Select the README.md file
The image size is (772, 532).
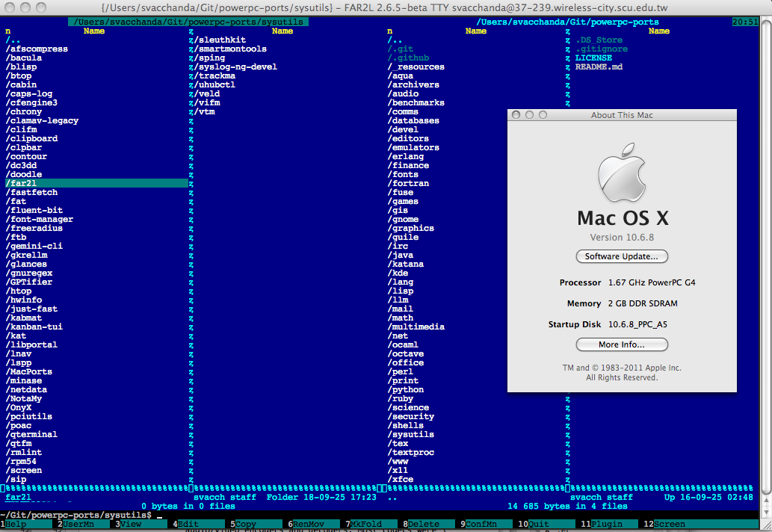coord(599,66)
